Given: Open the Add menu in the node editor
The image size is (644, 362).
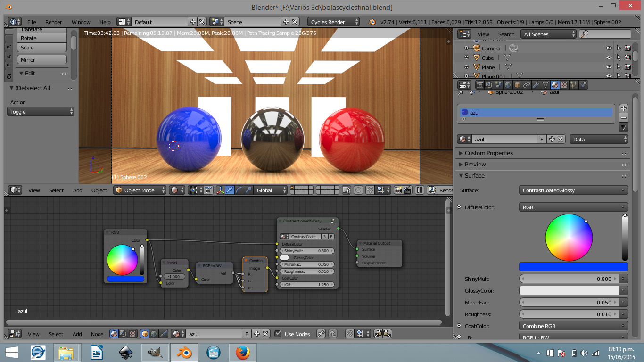Looking at the screenshot, I should 77,334.
